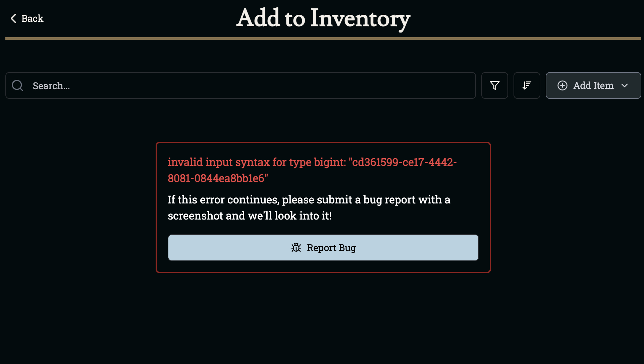The height and width of the screenshot is (364, 644).
Task: Click the Back chevron arrow icon
Action: [13, 18]
